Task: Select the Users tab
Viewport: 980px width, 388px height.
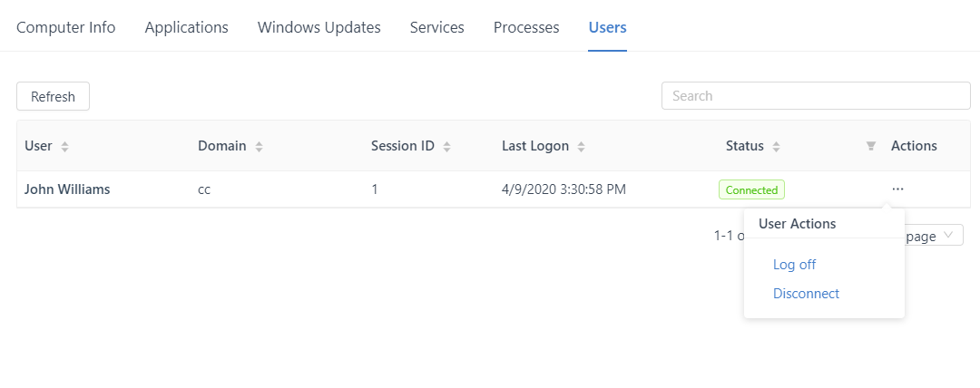Action: coord(607,27)
